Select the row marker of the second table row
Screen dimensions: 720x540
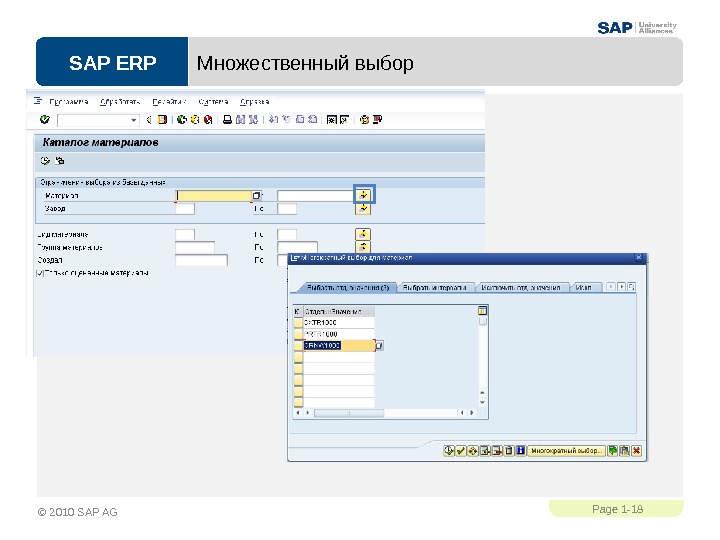tap(298, 334)
